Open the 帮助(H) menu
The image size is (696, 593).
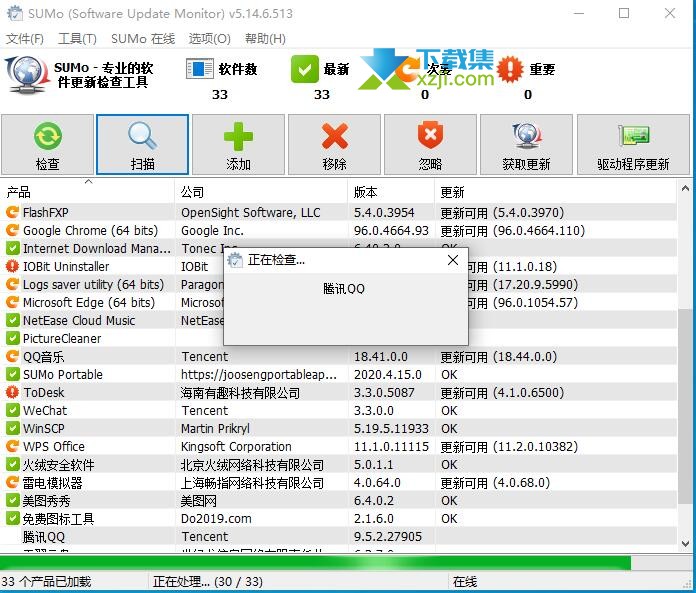click(x=265, y=39)
